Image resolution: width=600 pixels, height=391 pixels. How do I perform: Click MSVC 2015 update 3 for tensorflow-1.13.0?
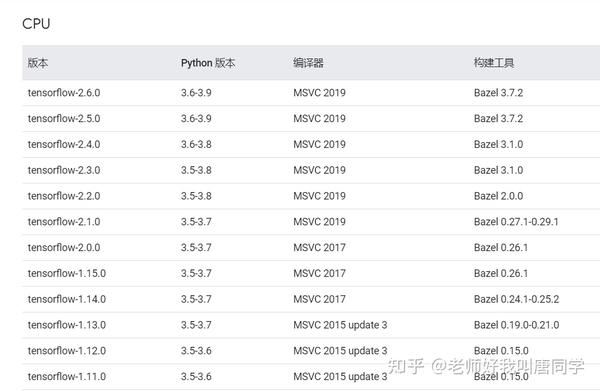[340, 325]
